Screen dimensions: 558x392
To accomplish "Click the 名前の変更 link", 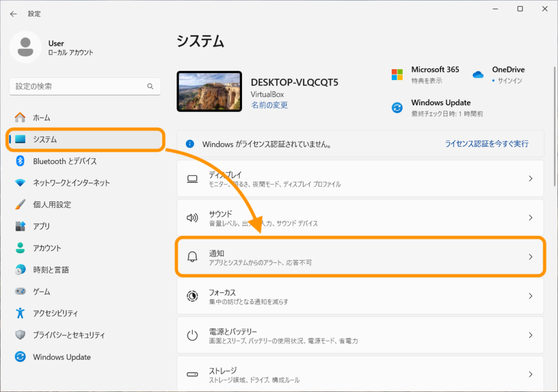I will pos(269,105).
